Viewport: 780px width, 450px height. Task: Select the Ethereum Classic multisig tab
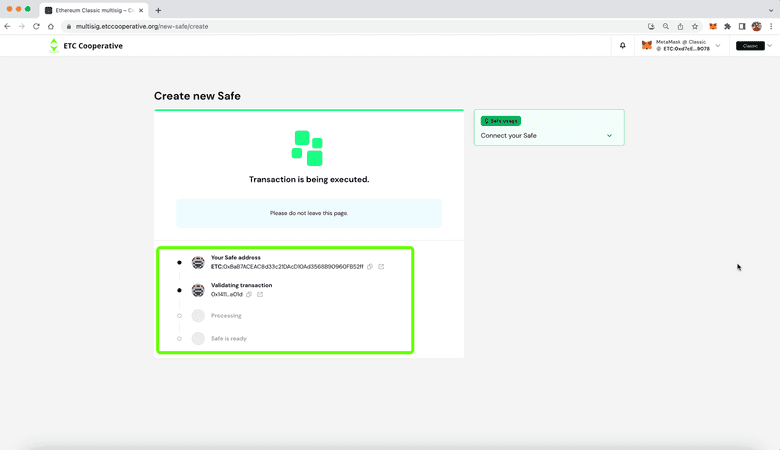point(90,9)
